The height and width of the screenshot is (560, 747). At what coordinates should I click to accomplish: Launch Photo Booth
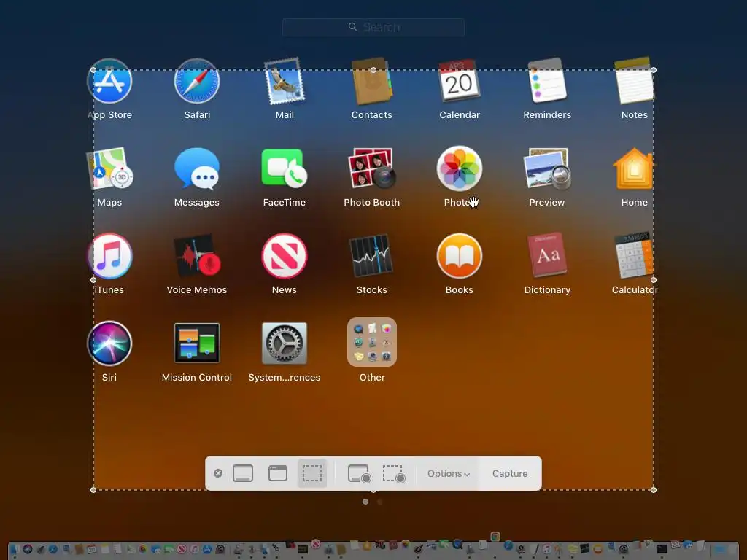pos(372,168)
